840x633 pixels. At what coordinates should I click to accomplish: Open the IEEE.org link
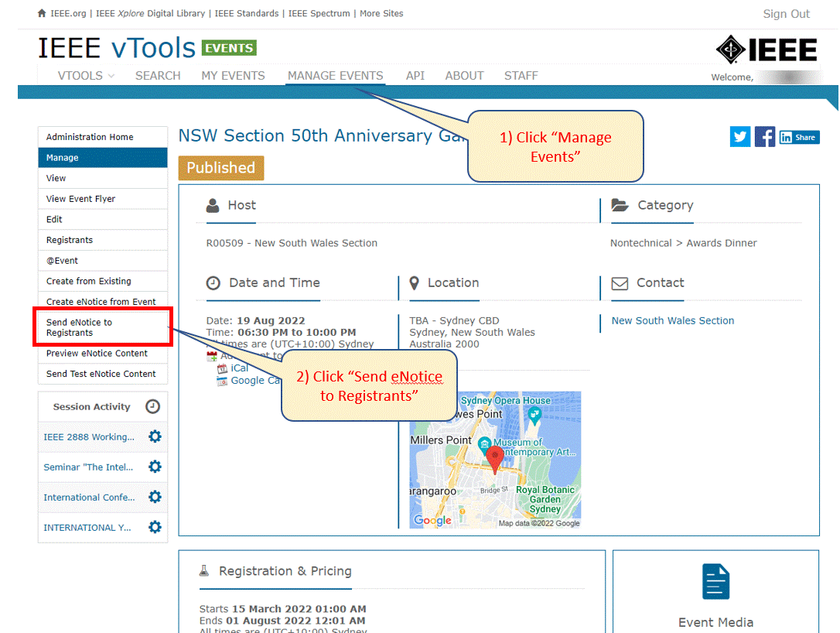point(68,13)
